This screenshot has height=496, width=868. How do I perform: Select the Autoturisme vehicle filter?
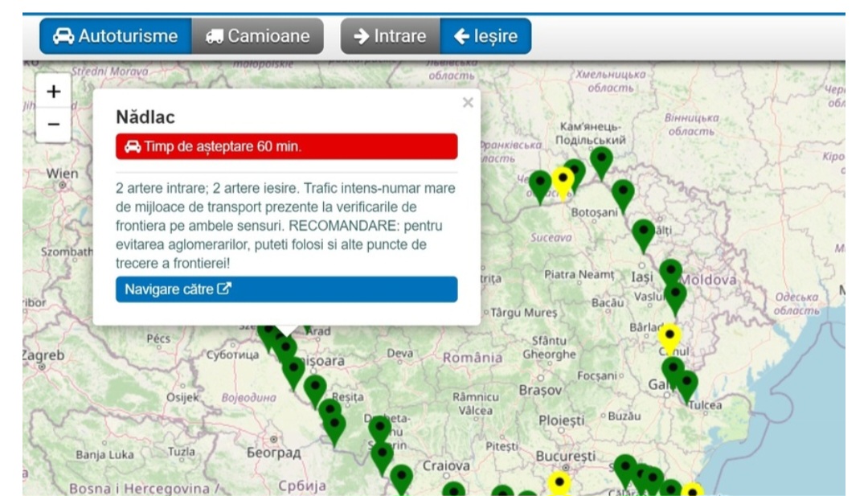116,36
